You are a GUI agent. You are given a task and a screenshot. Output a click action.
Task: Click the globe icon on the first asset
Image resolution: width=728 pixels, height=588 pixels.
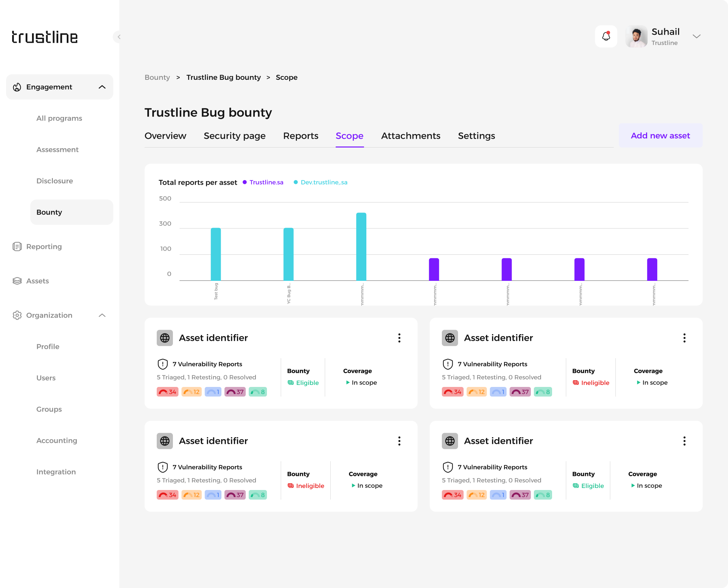(x=165, y=338)
